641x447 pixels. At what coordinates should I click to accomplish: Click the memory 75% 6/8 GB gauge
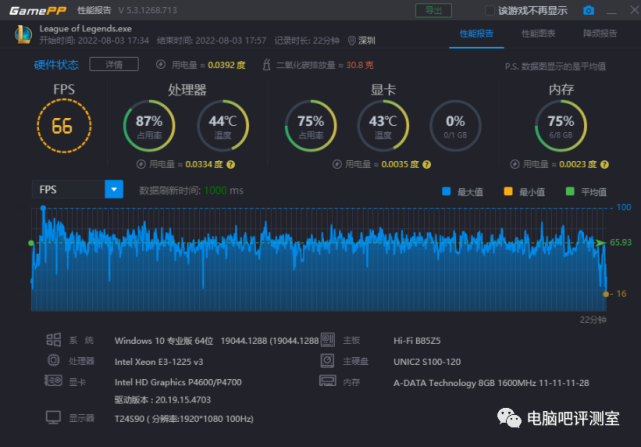561,126
